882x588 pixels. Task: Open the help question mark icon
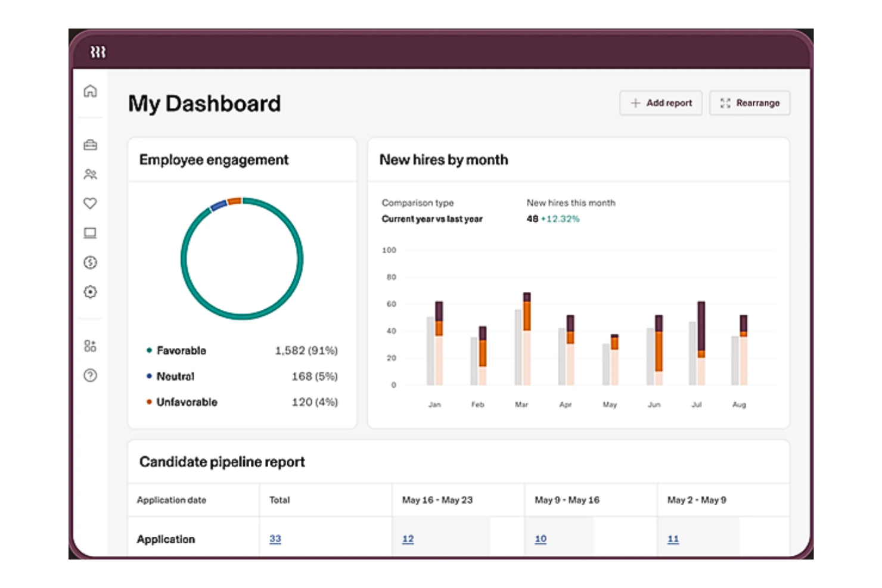coord(90,375)
